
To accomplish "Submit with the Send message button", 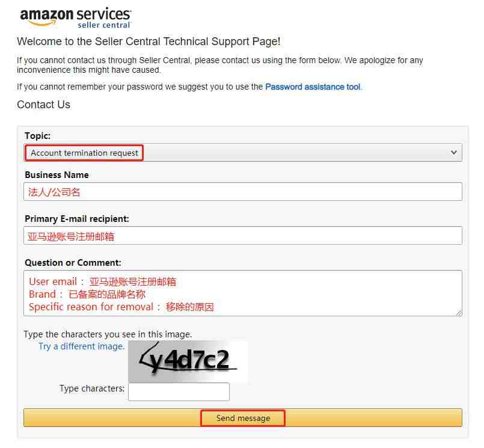I will [243, 418].
